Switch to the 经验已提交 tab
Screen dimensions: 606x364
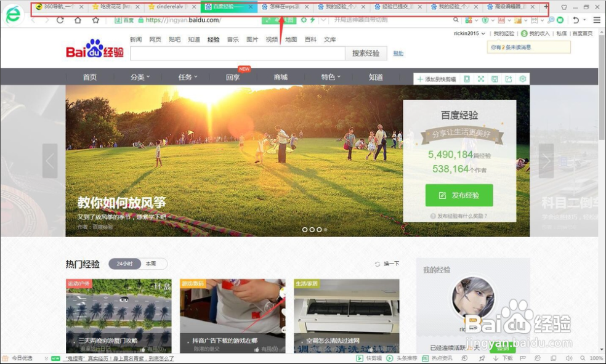click(x=397, y=7)
